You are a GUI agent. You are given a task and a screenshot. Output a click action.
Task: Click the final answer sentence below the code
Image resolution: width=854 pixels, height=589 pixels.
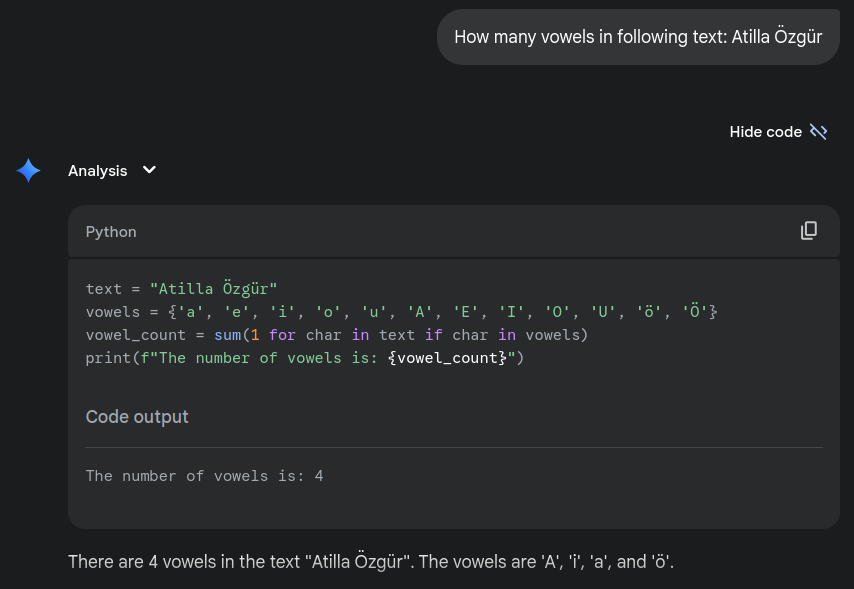click(371, 561)
